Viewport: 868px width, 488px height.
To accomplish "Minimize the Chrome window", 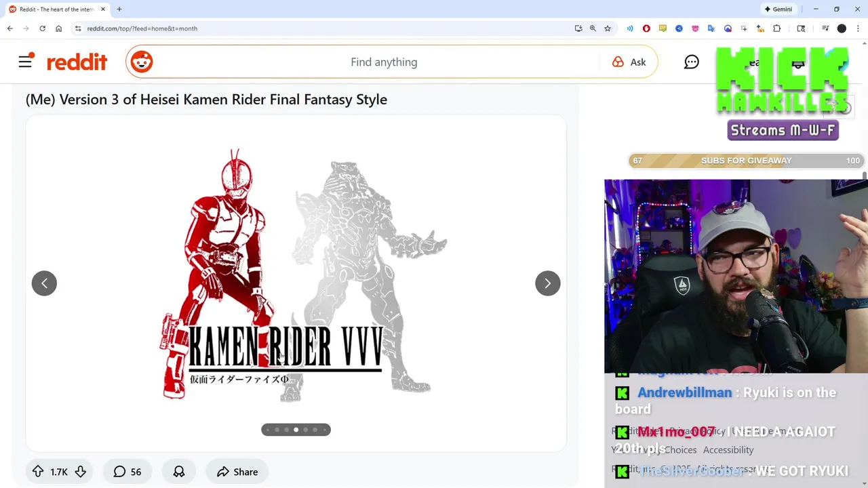I will [816, 9].
